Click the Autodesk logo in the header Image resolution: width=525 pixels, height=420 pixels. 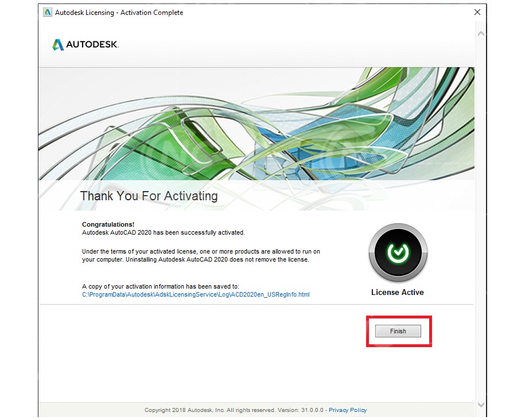[85, 45]
